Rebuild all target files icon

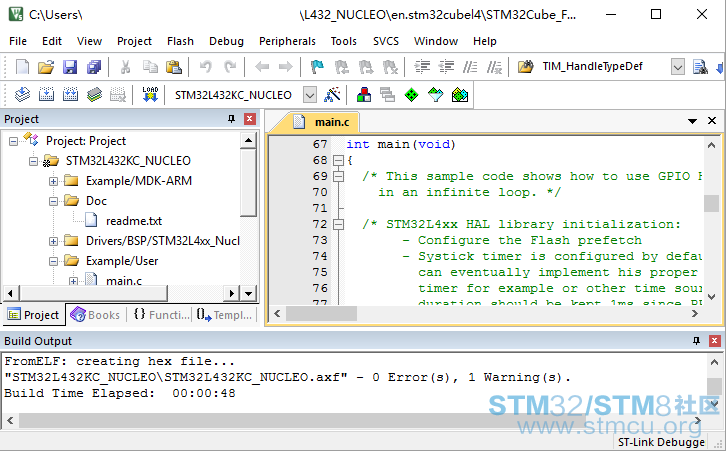pos(70,95)
